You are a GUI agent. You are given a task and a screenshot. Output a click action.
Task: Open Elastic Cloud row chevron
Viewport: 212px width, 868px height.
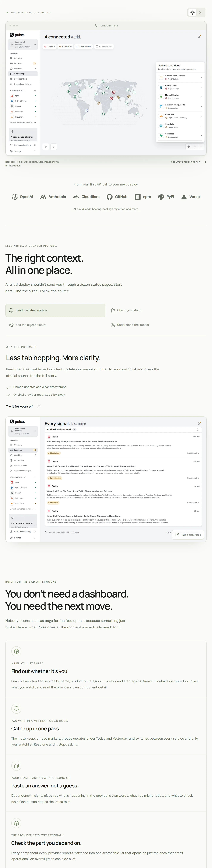coord(201,87)
